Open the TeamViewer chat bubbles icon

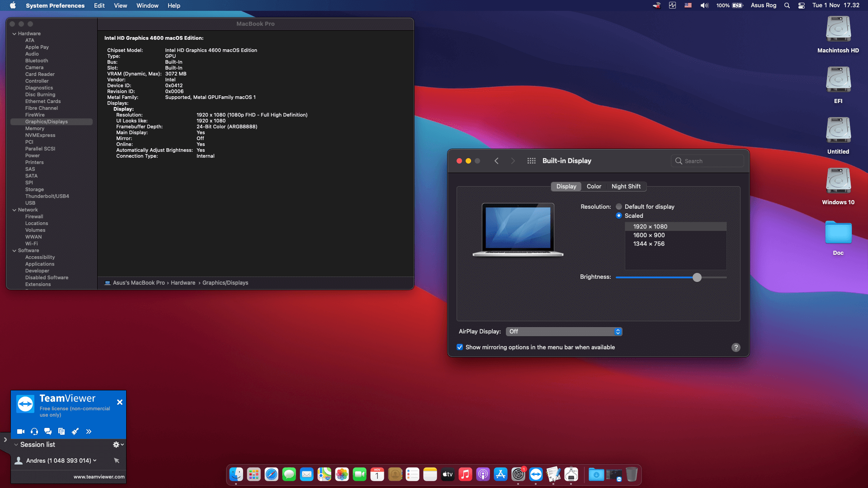(x=48, y=432)
